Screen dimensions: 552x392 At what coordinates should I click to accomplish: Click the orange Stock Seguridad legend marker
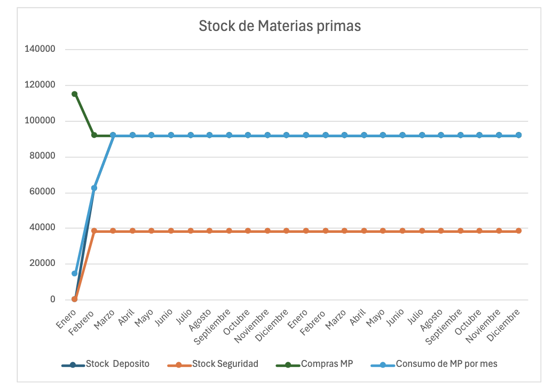click(x=179, y=365)
